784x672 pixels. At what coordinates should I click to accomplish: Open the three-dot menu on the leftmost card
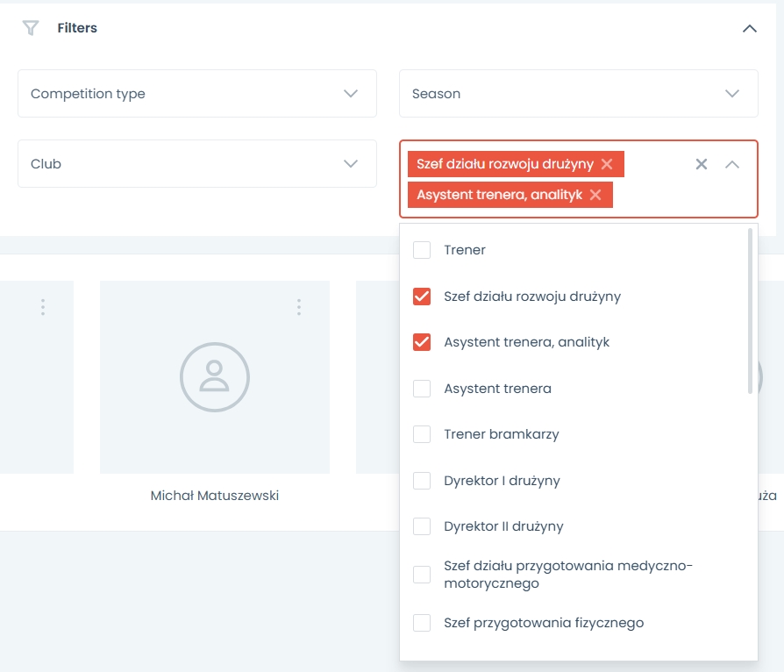[x=43, y=307]
